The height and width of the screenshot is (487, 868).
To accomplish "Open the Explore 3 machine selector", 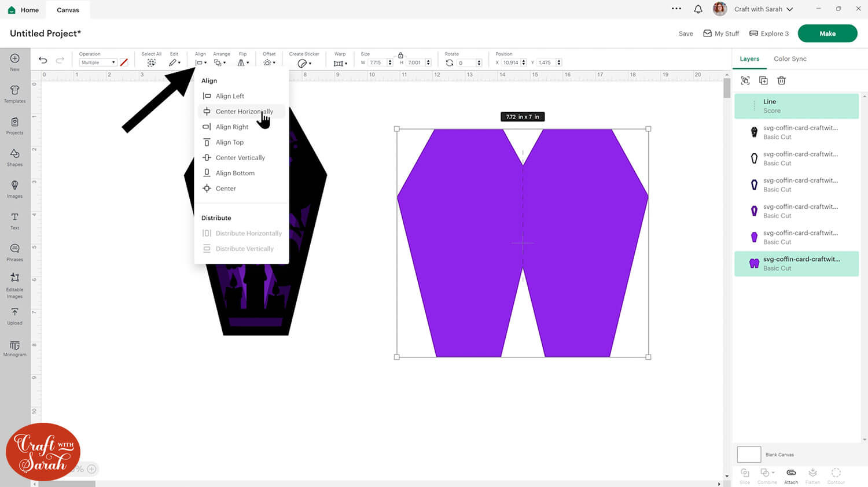I will tap(769, 34).
